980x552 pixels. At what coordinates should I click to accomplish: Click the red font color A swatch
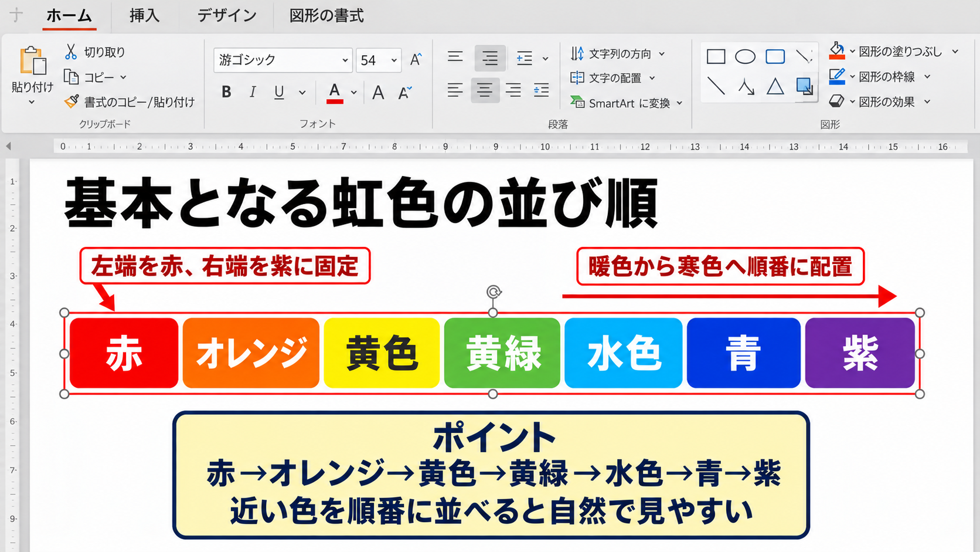pyautogui.click(x=335, y=93)
